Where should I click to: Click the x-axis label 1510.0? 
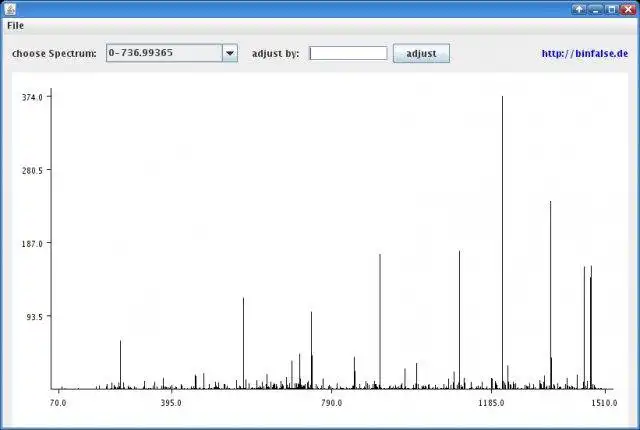(x=604, y=403)
